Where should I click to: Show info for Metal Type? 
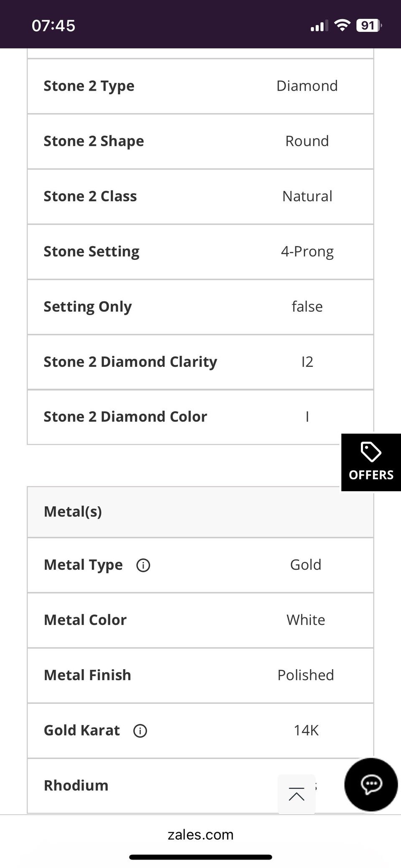pyautogui.click(x=143, y=565)
